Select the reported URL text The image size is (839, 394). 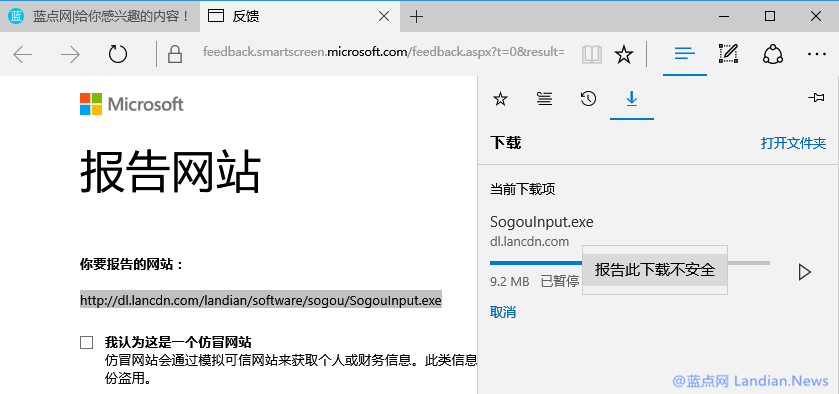pos(261,300)
